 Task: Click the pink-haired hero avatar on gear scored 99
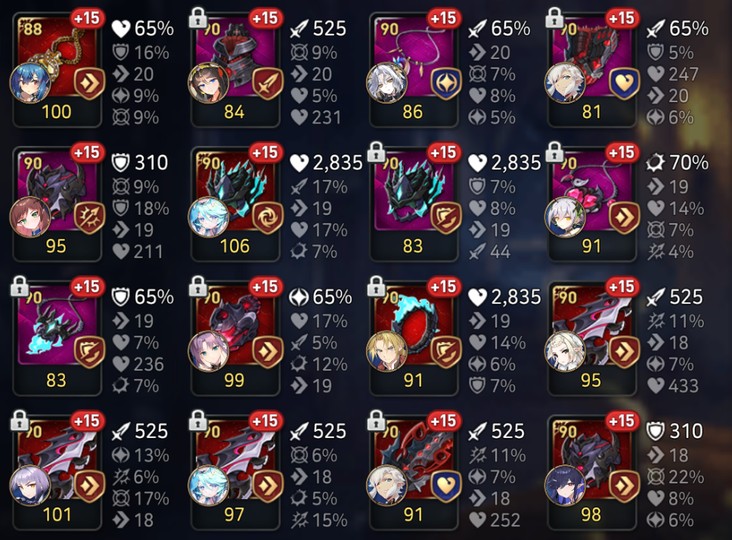pos(208,351)
